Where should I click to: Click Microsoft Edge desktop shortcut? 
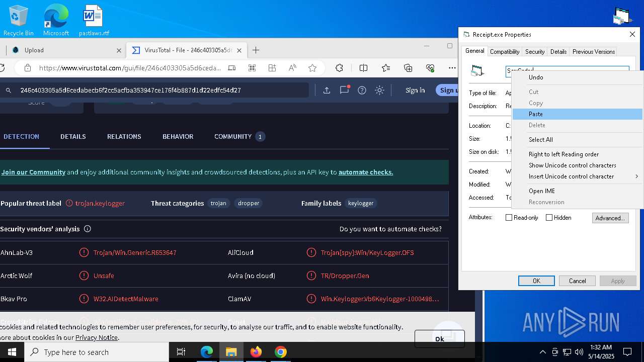(x=56, y=21)
